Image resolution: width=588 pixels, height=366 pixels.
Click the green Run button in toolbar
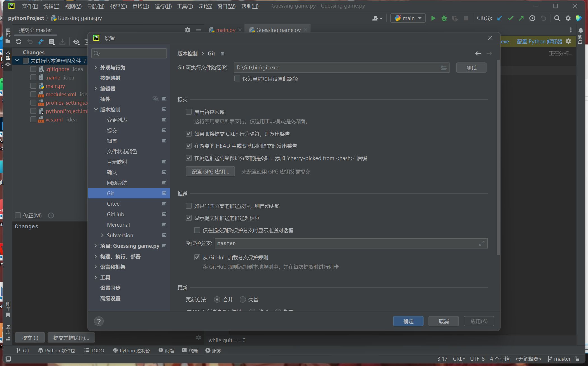click(x=433, y=18)
